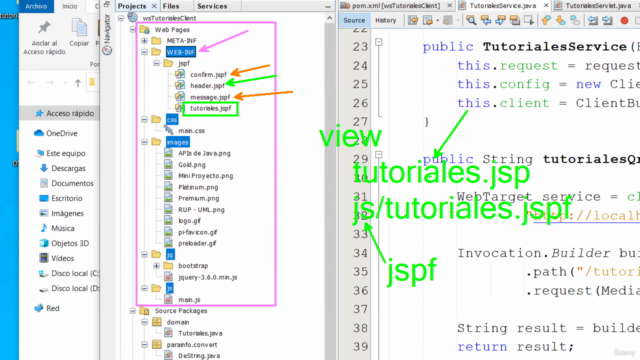This screenshot has height=360, width=640.
Task: Minimize the Projects window group
Action: (x=328, y=7)
